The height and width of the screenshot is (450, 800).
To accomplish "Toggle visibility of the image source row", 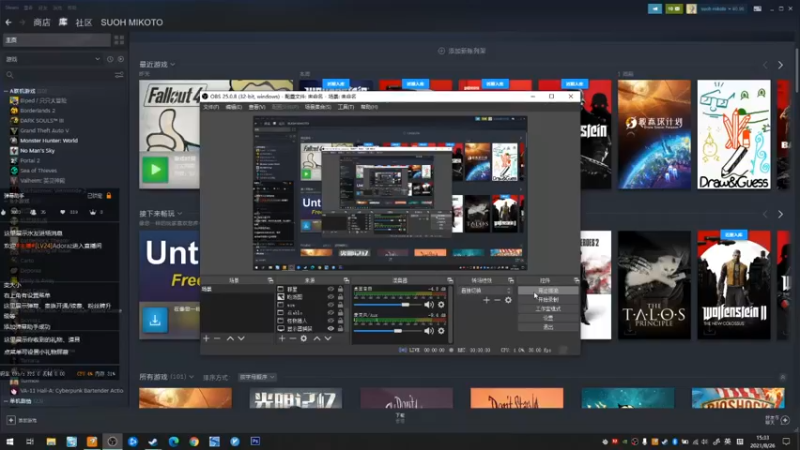I will click(x=331, y=297).
